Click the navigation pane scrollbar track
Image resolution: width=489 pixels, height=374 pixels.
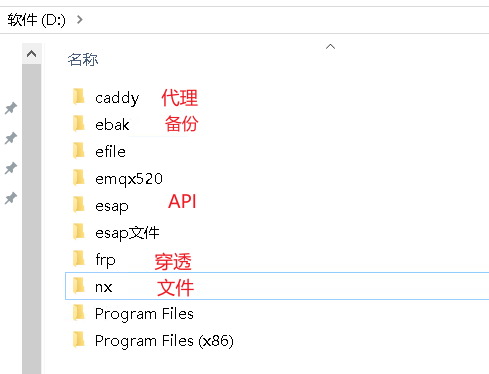32,219
